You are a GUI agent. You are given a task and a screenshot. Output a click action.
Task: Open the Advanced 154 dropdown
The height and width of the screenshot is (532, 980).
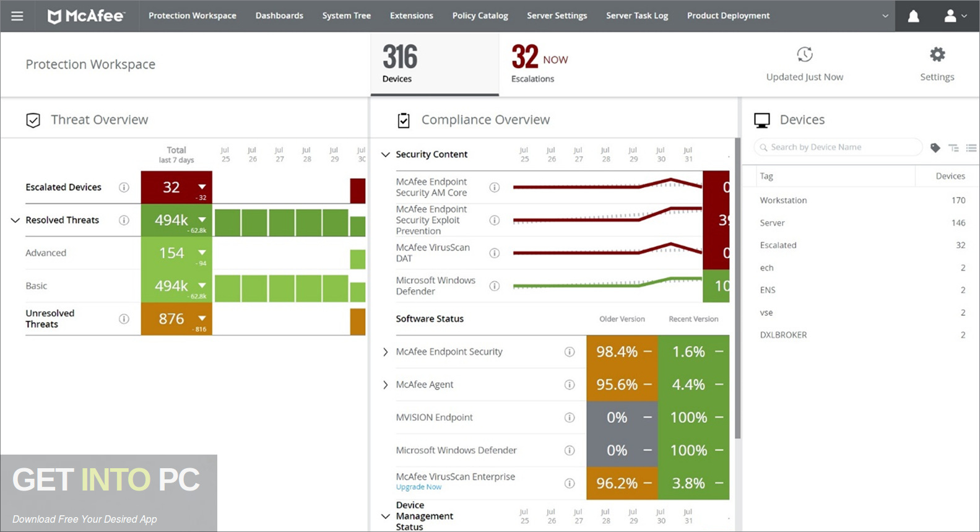click(202, 252)
